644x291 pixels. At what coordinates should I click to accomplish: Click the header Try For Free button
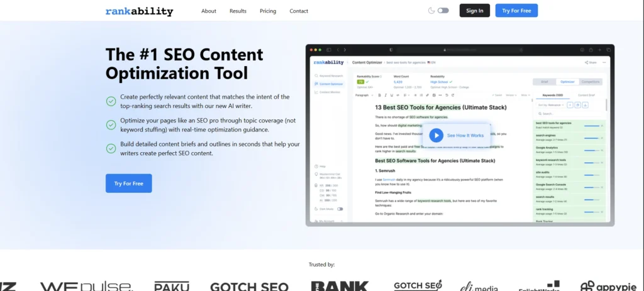coord(516,11)
